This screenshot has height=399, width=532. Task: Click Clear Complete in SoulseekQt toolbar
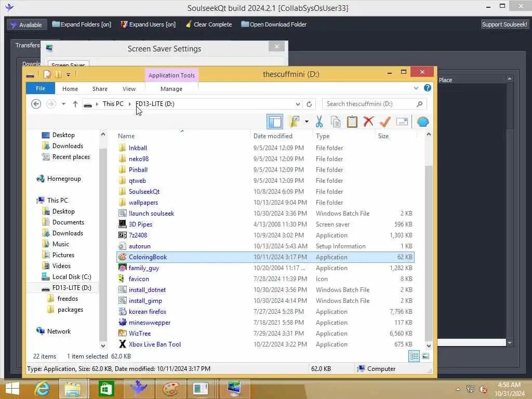click(x=209, y=24)
